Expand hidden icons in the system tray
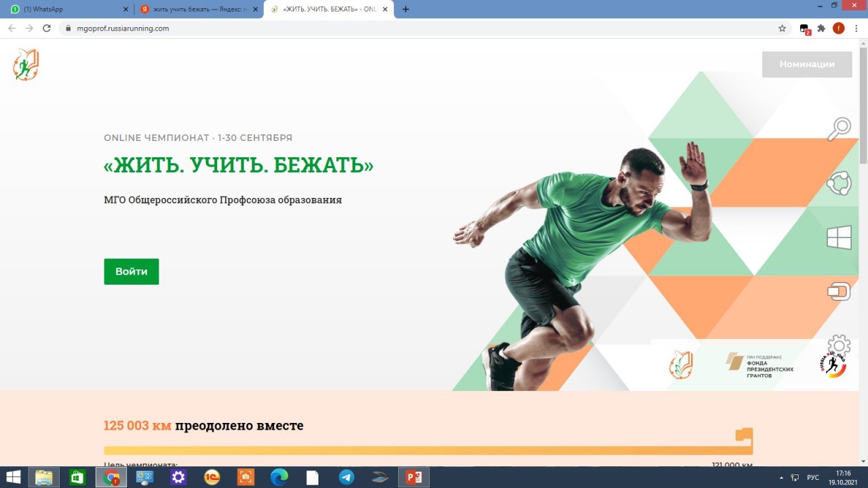Image resolution: width=868 pixels, height=488 pixels. coord(781,477)
